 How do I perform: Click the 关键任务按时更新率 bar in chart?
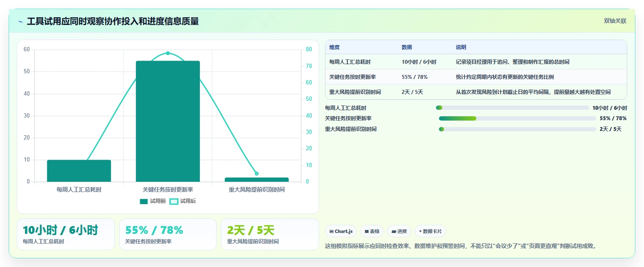(x=168, y=121)
